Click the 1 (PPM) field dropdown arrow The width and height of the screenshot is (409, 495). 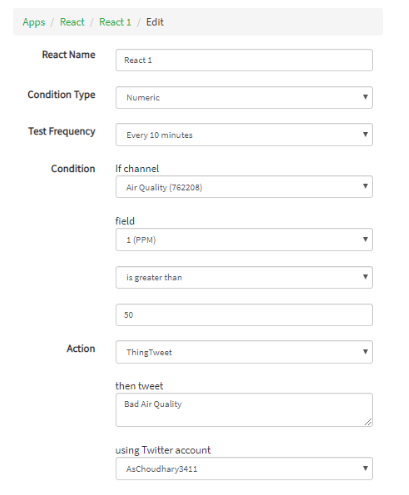point(365,239)
